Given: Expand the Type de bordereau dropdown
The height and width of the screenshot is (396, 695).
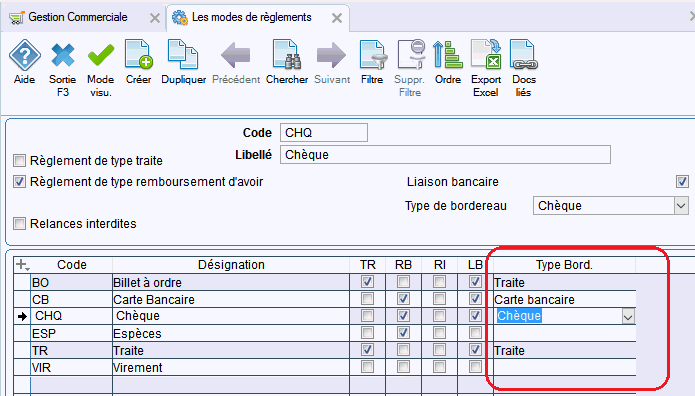Looking at the screenshot, I should pos(681,206).
